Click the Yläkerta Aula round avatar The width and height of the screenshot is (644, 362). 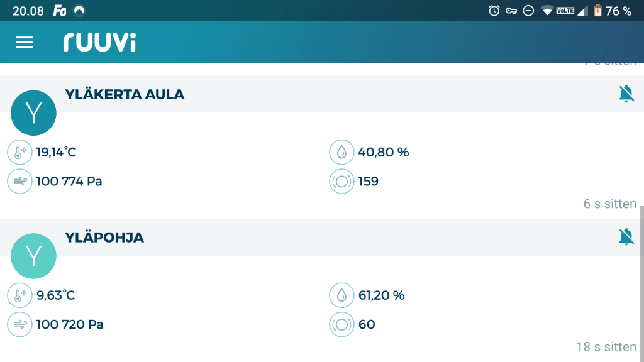[34, 113]
